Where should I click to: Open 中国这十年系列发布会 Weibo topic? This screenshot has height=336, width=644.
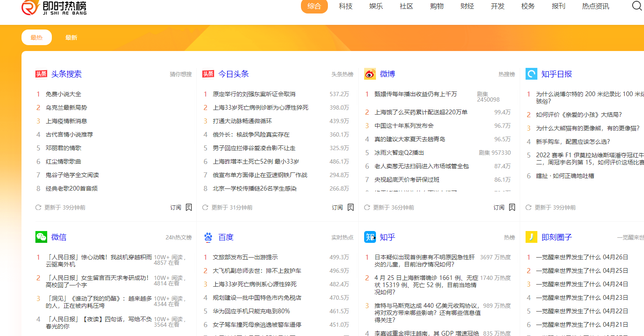coord(404,126)
